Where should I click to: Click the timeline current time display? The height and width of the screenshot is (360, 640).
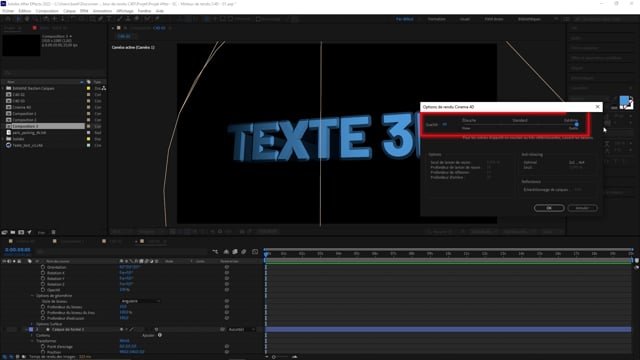(x=18, y=250)
